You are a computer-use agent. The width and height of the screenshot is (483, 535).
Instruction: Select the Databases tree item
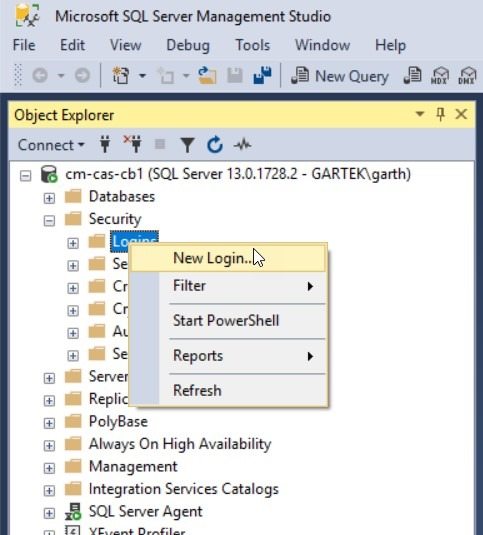pyautogui.click(x=122, y=197)
